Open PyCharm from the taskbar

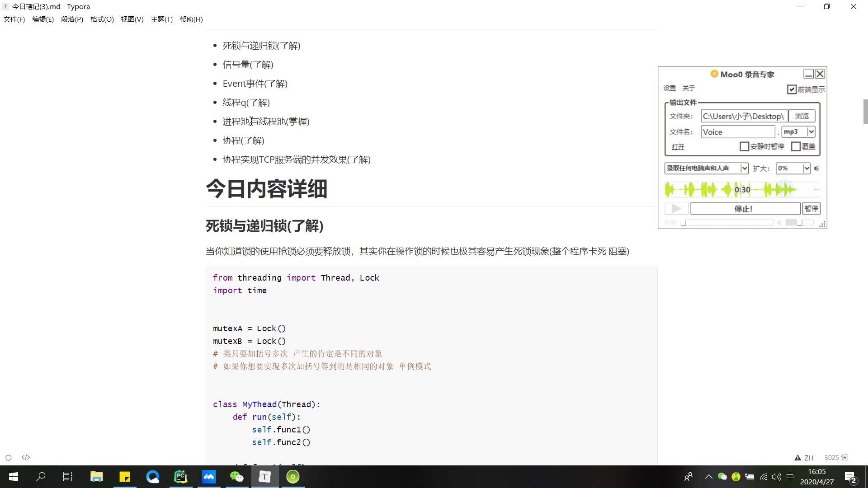[181, 476]
